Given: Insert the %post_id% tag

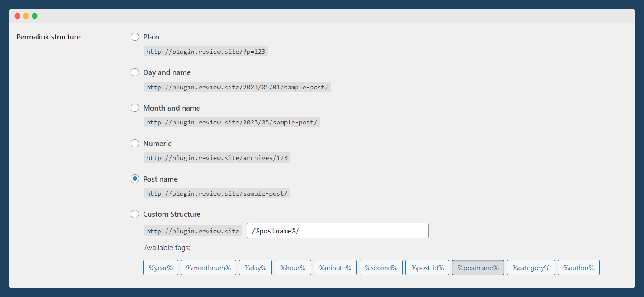Looking at the screenshot, I should (x=427, y=268).
